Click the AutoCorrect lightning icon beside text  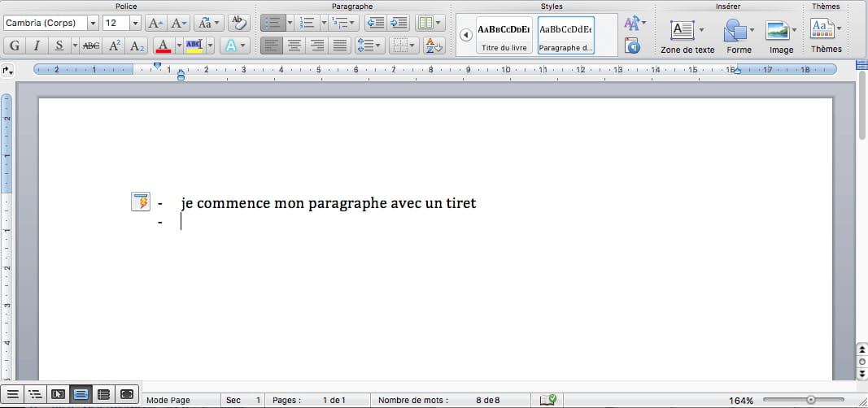point(140,202)
